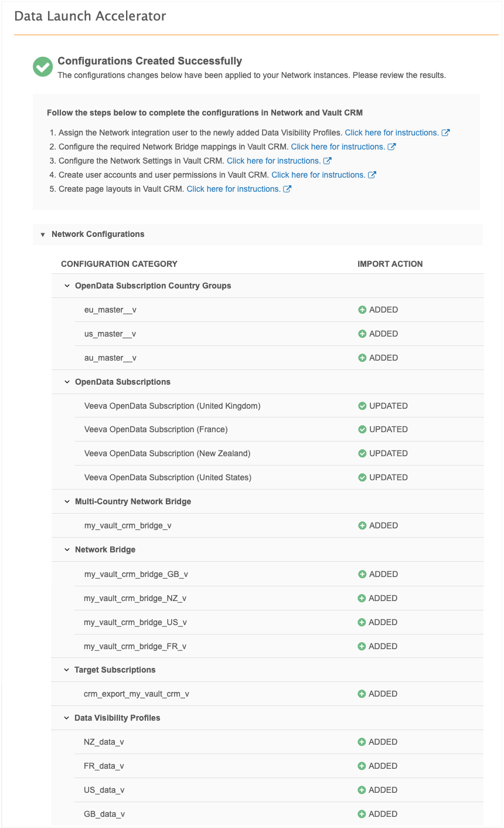The image size is (504, 828).
Task: Click external link icon after page layouts instructions
Action: click(287, 189)
